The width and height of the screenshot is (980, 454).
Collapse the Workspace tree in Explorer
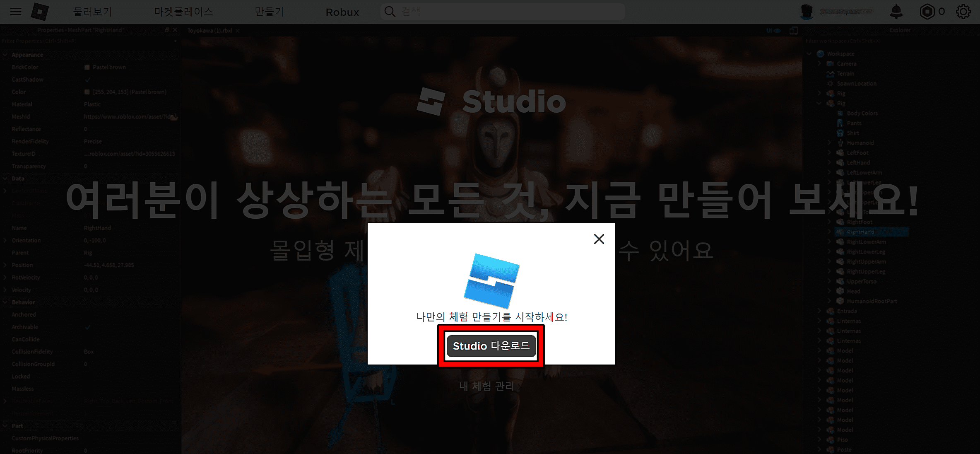tap(809, 53)
